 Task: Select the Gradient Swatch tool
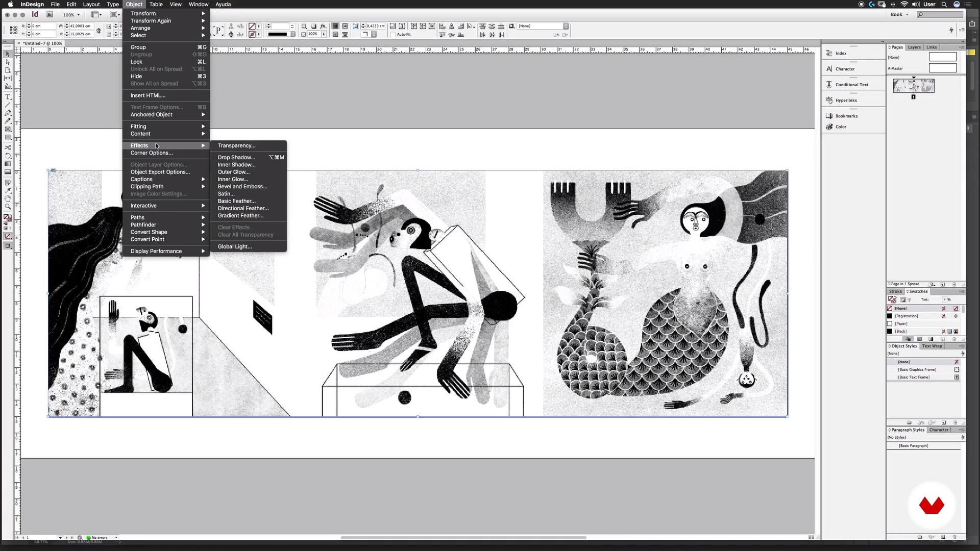tap(8, 164)
